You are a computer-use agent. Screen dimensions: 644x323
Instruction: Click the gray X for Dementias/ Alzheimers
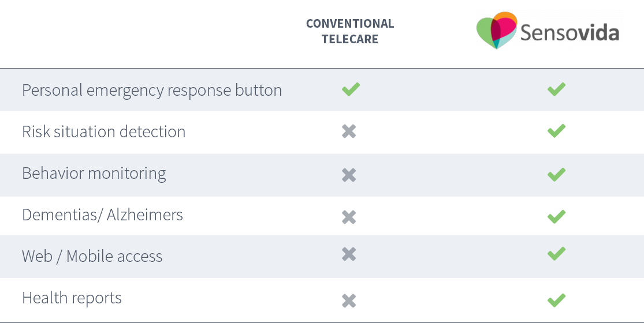pyautogui.click(x=349, y=217)
